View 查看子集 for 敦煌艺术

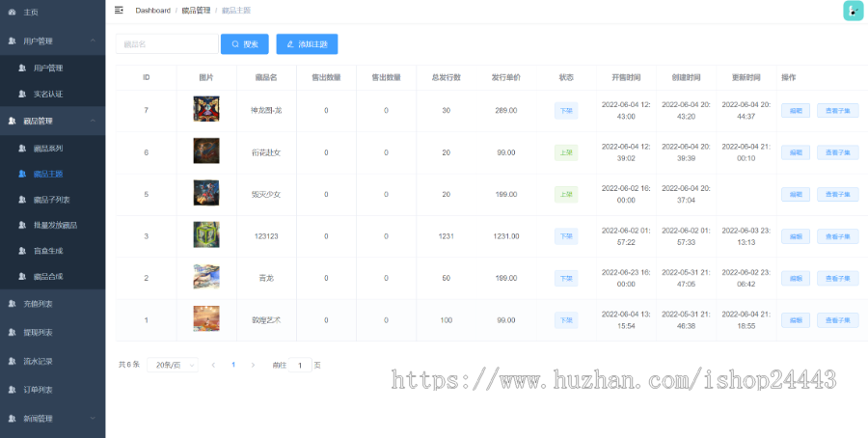(837, 320)
